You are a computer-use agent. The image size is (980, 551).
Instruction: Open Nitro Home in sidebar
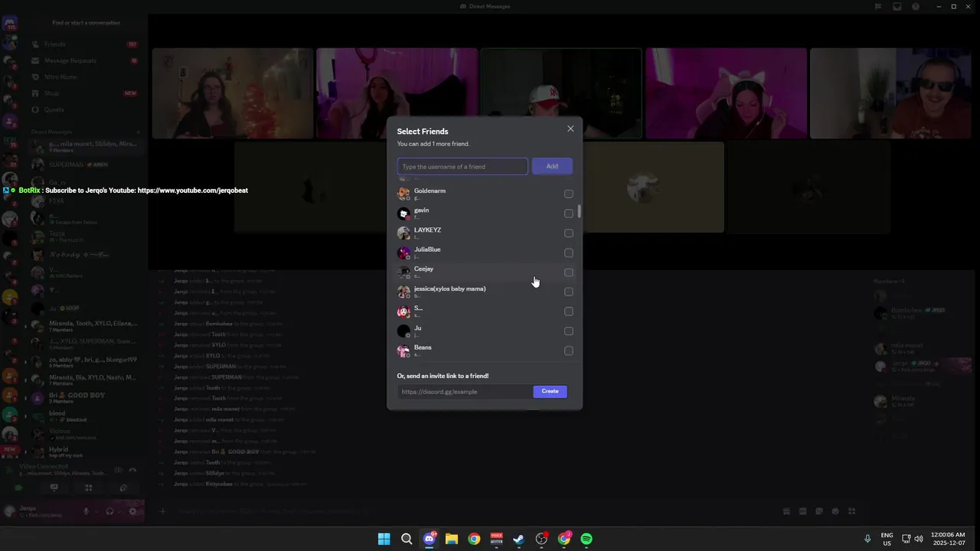point(84,77)
